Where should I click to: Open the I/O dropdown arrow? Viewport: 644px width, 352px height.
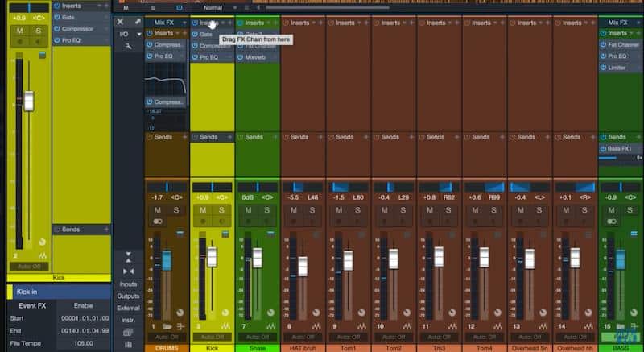[139, 34]
